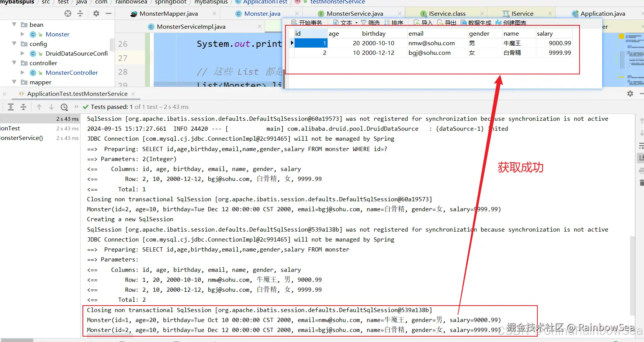The width and height of the screenshot is (644, 342).
Task: Open project panel settings gear
Action: point(96,13)
